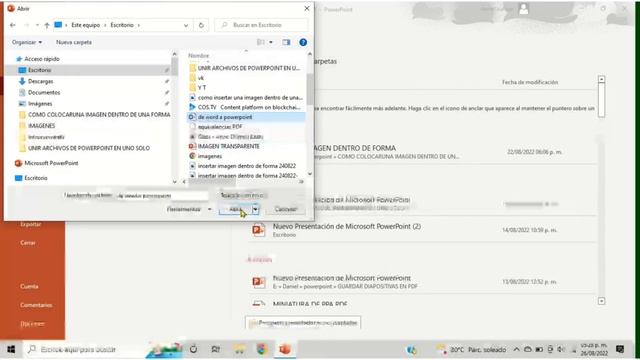
Task: Open the notification center icon
Action: pyautogui.click(x=620, y=349)
